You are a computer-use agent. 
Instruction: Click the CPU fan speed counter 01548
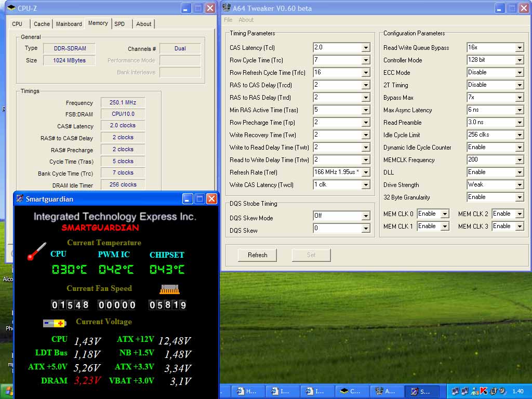pyautogui.click(x=70, y=304)
